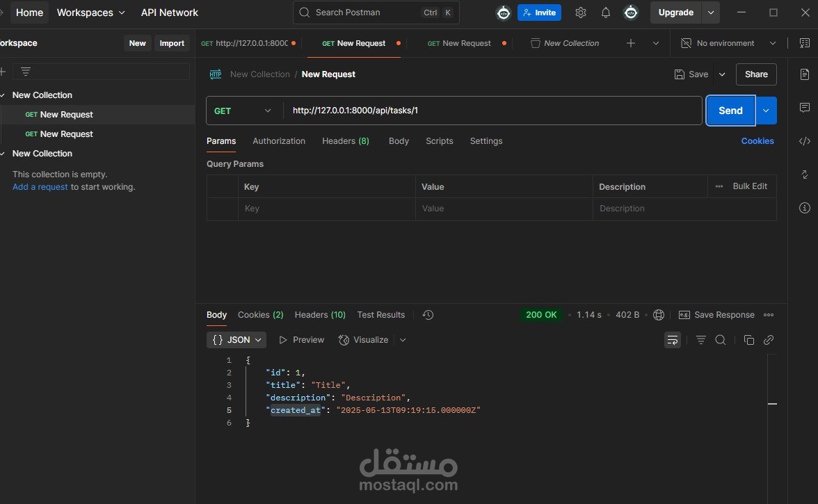
Task: Open the No environment selector
Action: point(728,43)
